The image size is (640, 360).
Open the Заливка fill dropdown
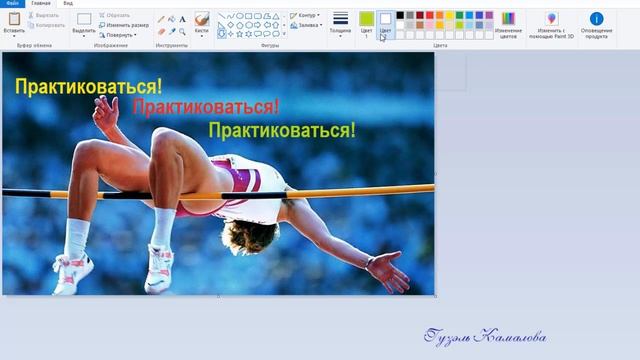(x=306, y=25)
